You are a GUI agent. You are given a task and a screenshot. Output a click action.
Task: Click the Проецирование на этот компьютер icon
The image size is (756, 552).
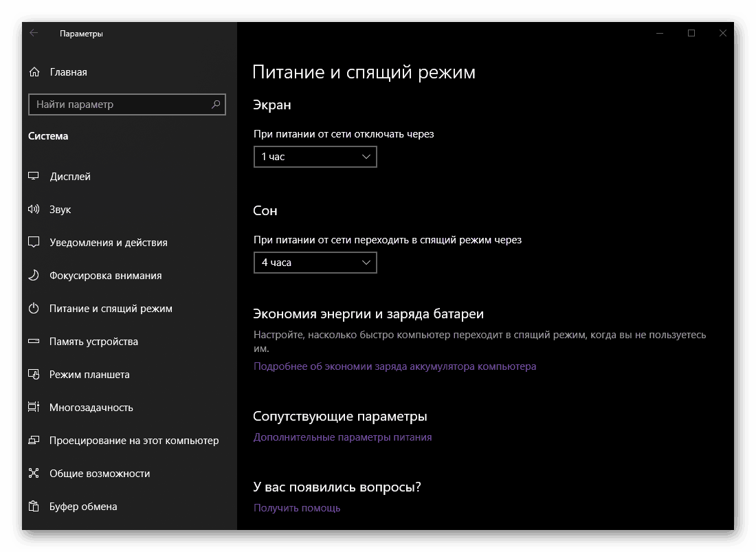click(34, 440)
